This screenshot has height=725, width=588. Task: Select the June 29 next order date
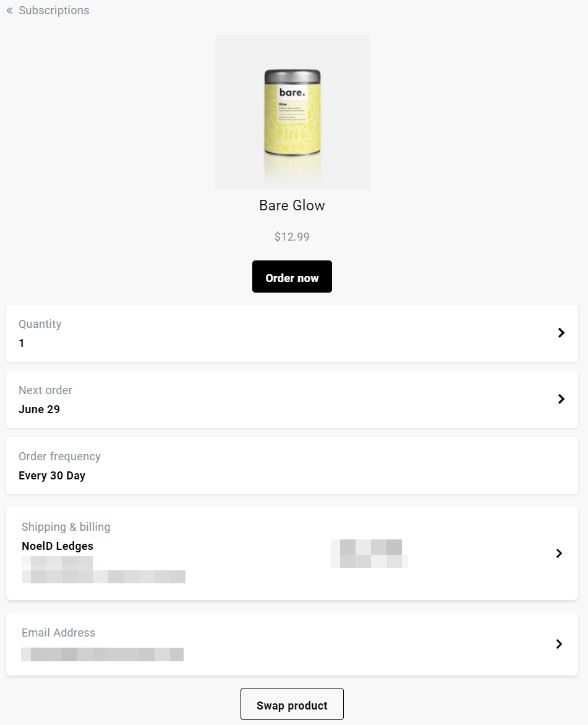point(39,410)
